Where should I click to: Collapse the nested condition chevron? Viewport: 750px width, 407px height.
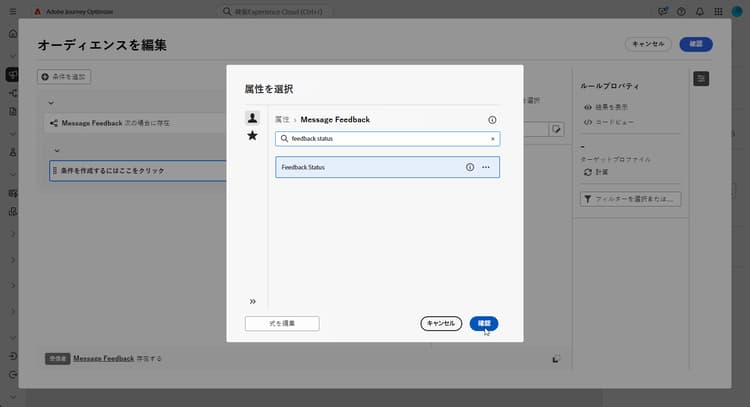(x=57, y=150)
